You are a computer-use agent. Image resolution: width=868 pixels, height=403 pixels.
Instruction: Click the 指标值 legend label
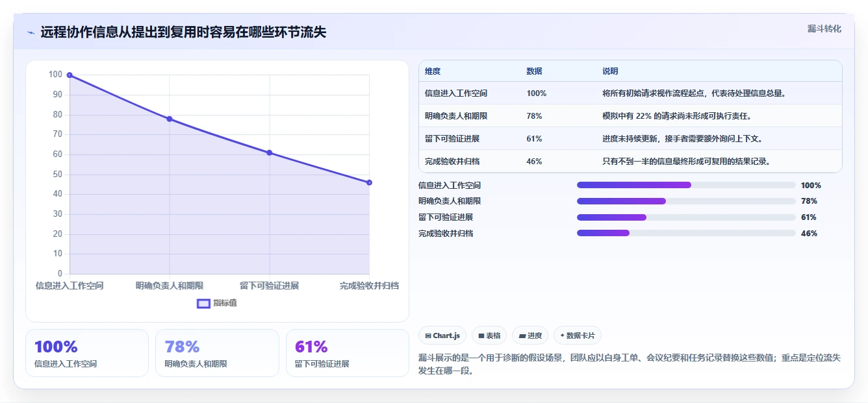click(225, 303)
